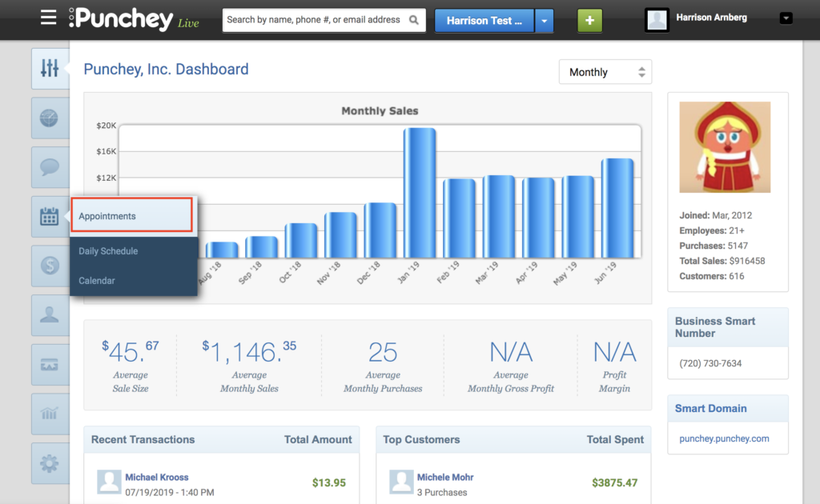The width and height of the screenshot is (820, 504).
Task: Click the $45.67 Average Sale Size value
Action: 131,351
